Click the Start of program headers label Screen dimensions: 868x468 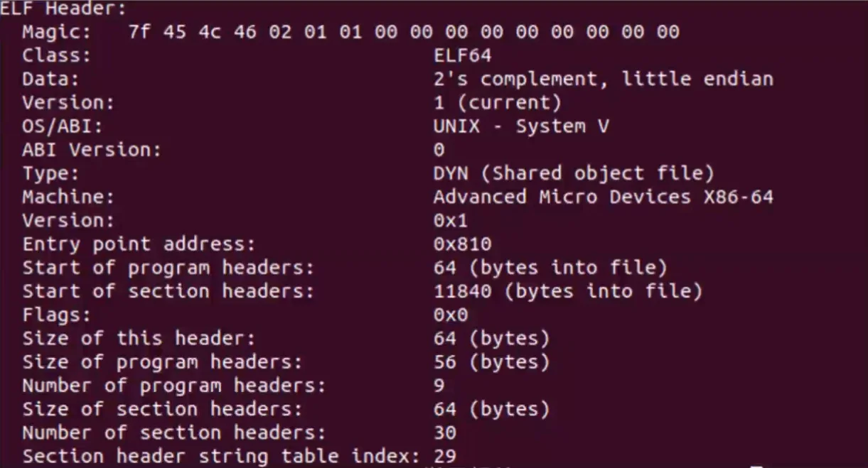[168, 268]
